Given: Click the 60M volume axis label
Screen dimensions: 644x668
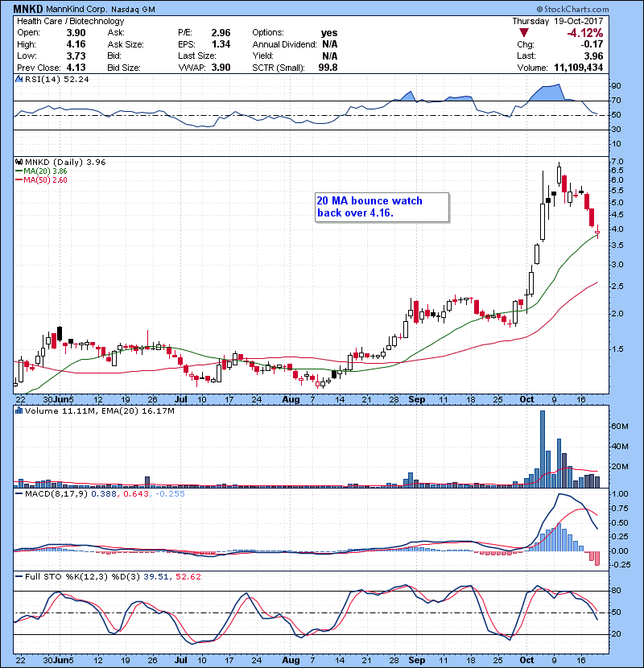Looking at the screenshot, I should tap(620, 426).
